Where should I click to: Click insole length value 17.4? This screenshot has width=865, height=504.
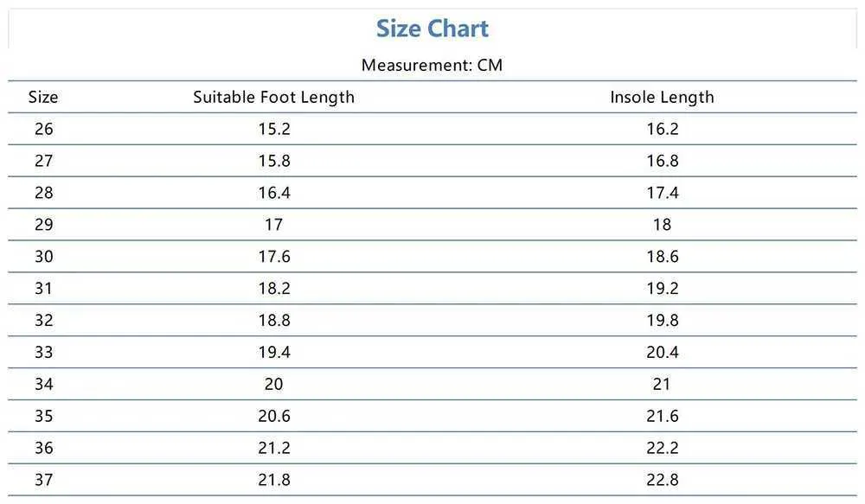coord(663,193)
